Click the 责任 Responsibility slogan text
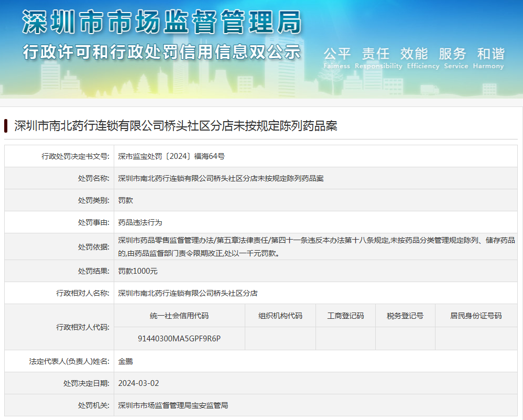Image resolution: width=523 pixels, height=420 pixels. (378, 58)
